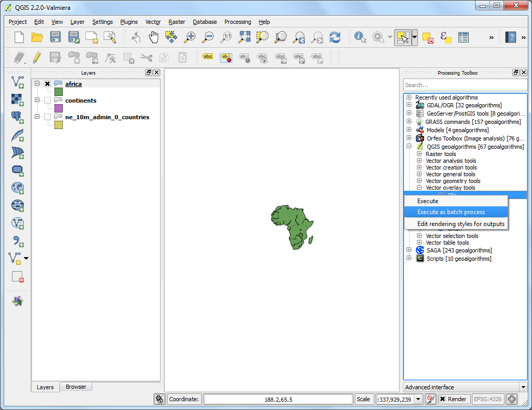Open the View menu

click(x=57, y=22)
